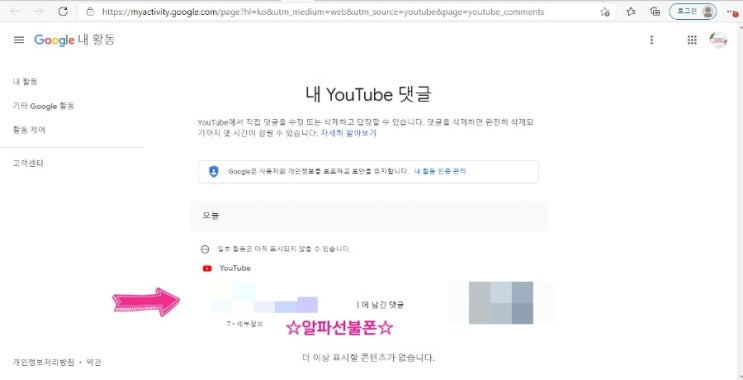Select 활동 제어 in sidebar
This screenshot has width=743, height=380.
pyautogui.click(x=29, y=129)
